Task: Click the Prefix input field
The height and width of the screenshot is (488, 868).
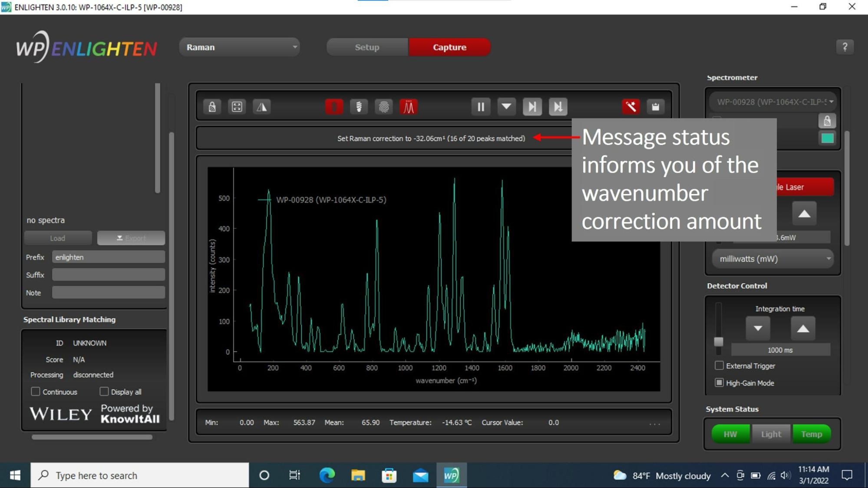Action: (109, 257)
